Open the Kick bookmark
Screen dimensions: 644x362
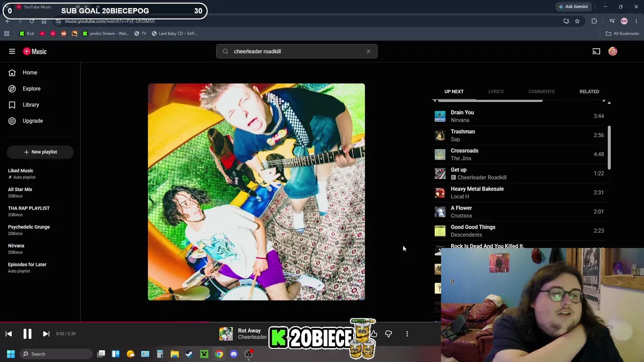[x=27, y=34]
